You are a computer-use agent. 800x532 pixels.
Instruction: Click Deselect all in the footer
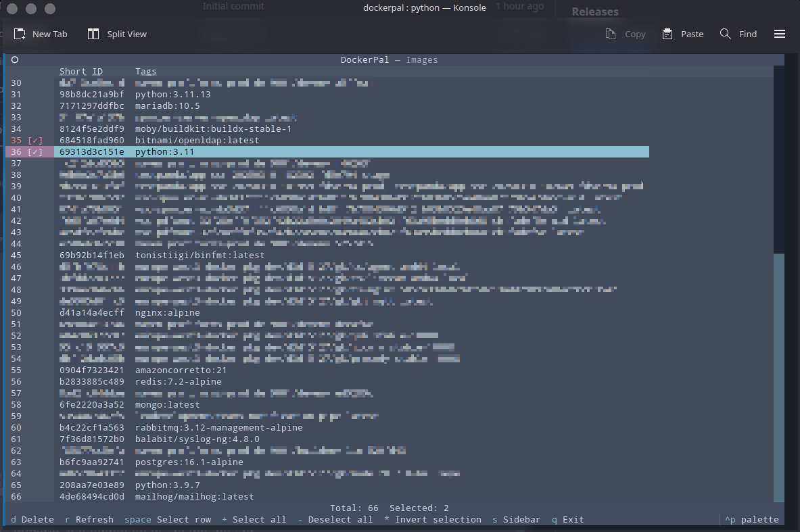(x=335, y=519)
